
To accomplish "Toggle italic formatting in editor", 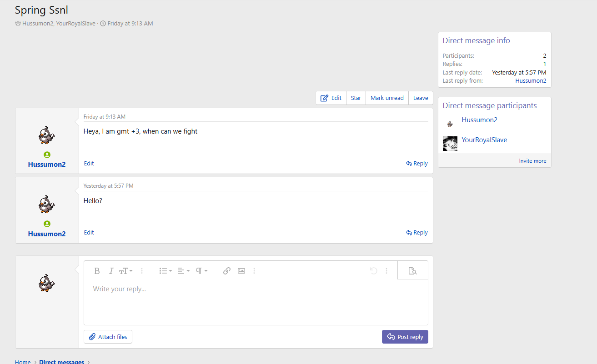I will (111, 271).
